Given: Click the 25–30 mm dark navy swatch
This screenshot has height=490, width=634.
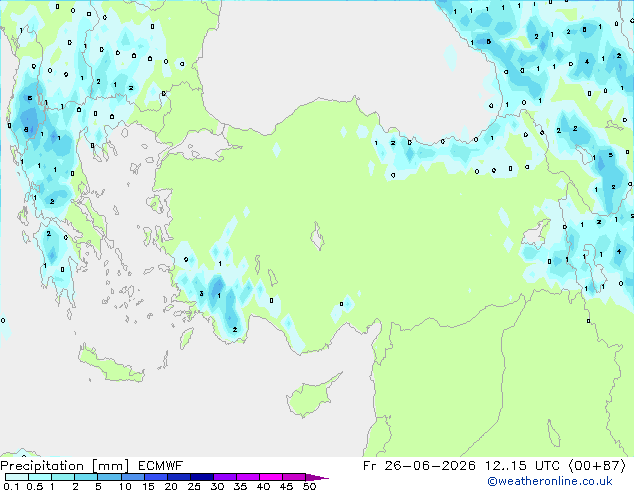Looking at the screenshot, I should (201, 477).
